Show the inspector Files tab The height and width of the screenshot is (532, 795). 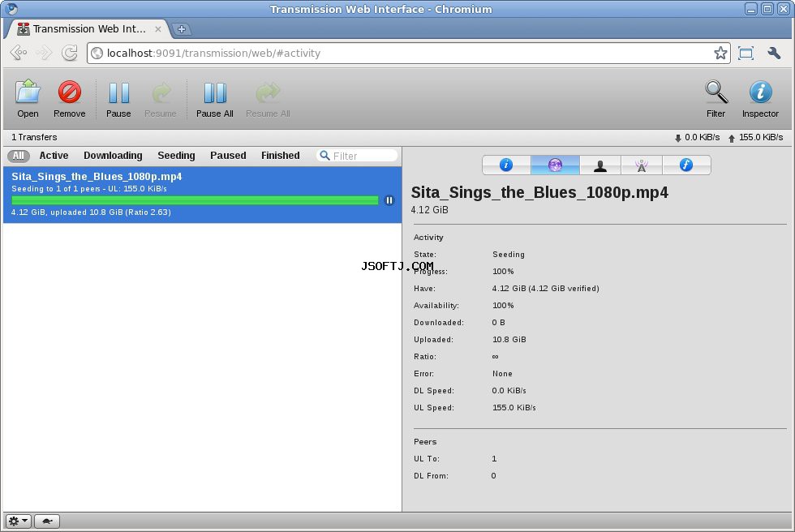point(686,165)
